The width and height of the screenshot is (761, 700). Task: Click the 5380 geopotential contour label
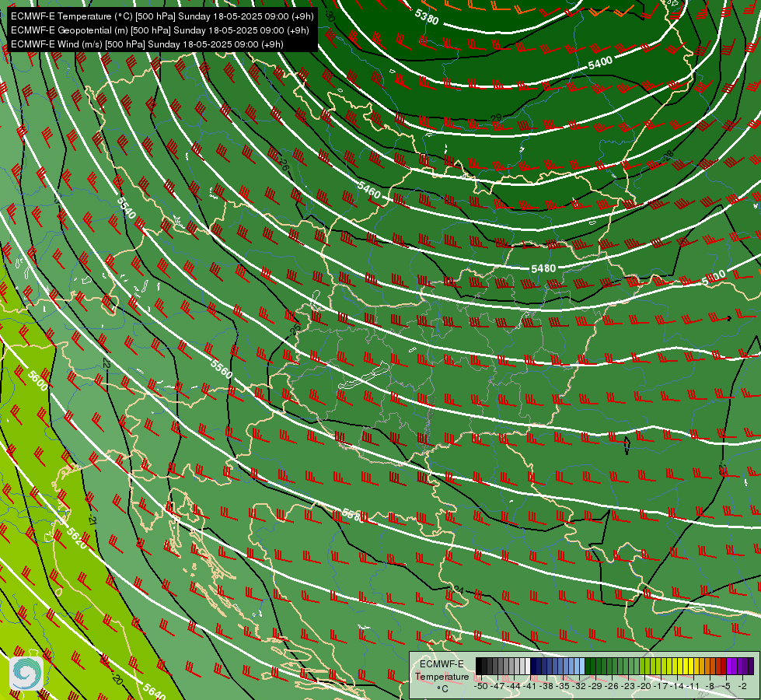coord(427,17)
